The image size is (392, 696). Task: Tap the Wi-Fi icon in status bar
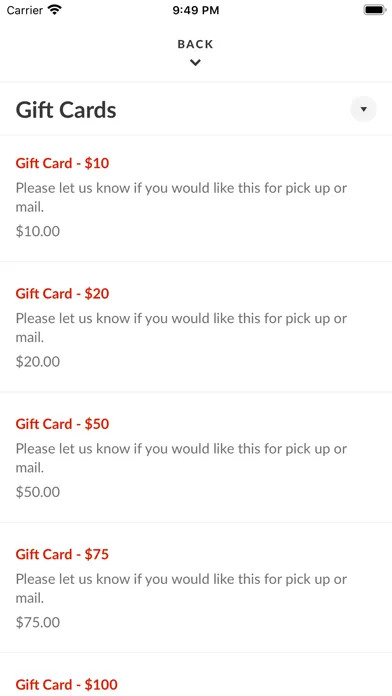click(55, 10)
